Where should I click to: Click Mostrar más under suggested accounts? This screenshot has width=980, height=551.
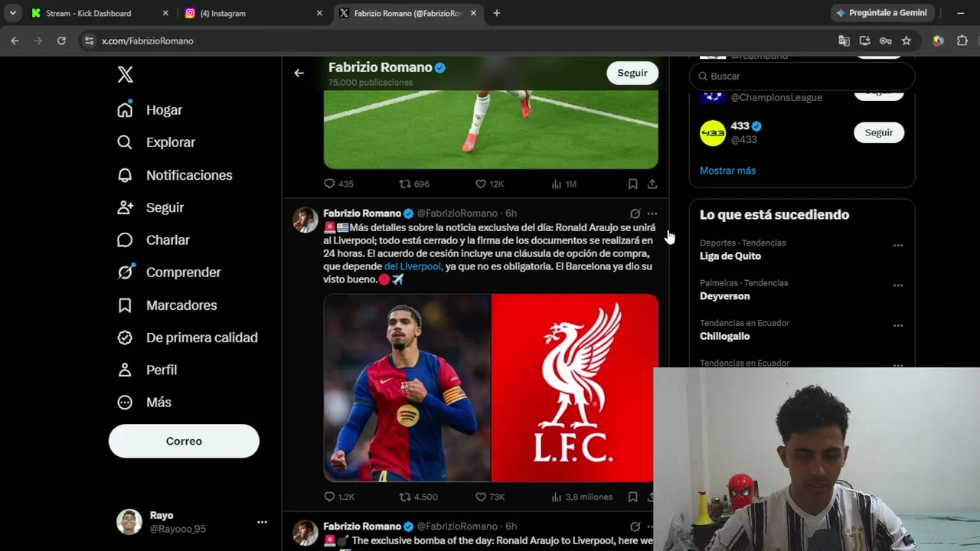coord(727,171)
